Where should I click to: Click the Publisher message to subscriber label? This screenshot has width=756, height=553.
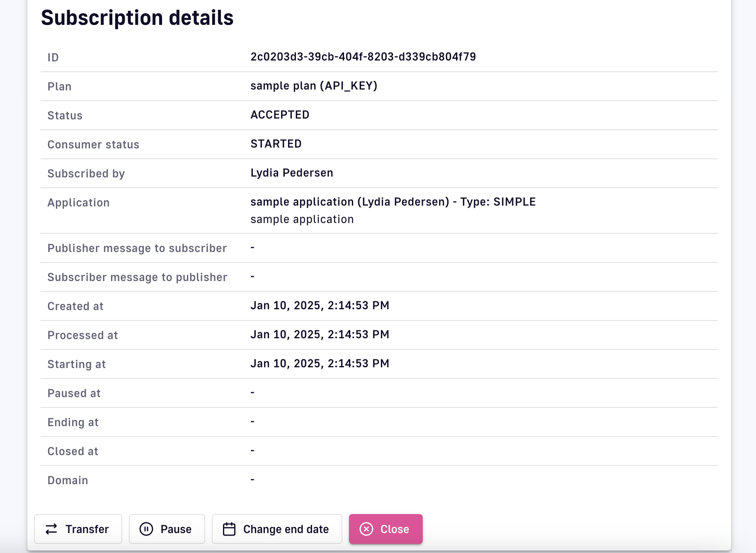click(137, 248)
